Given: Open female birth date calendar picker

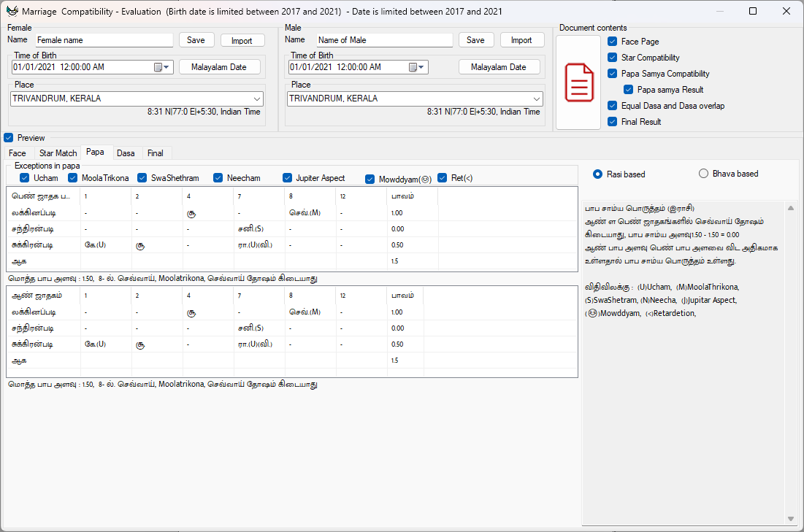Looking at the screenshot, I should (161, 67).
